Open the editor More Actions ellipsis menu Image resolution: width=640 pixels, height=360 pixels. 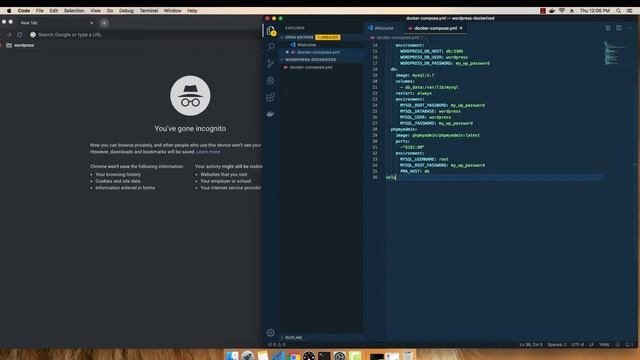coord(630,28)
